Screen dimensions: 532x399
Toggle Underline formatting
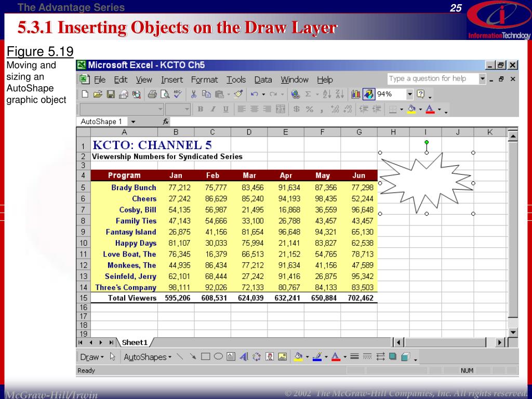225,109
